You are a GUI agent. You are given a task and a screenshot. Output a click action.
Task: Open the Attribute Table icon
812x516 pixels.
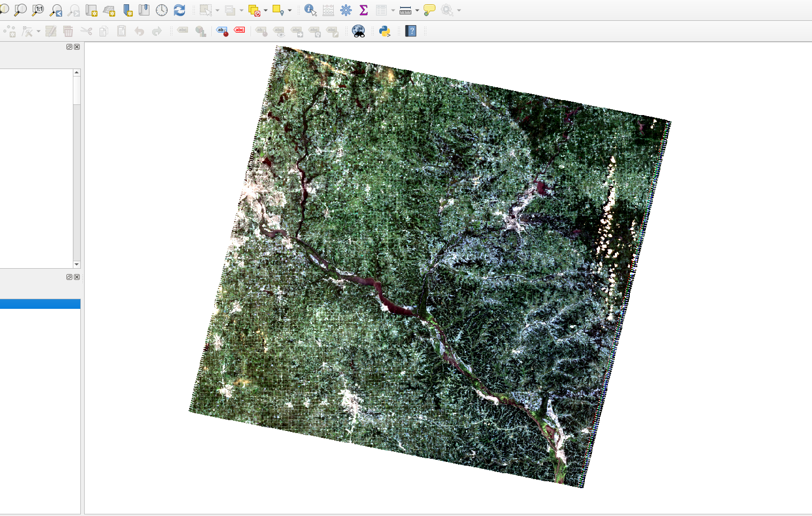[x=381, y=10]
